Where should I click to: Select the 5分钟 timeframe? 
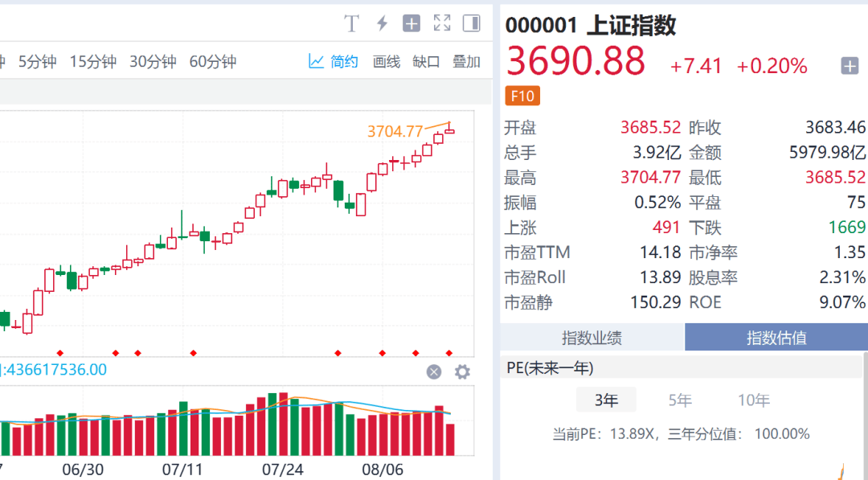[x=37, y=61]
